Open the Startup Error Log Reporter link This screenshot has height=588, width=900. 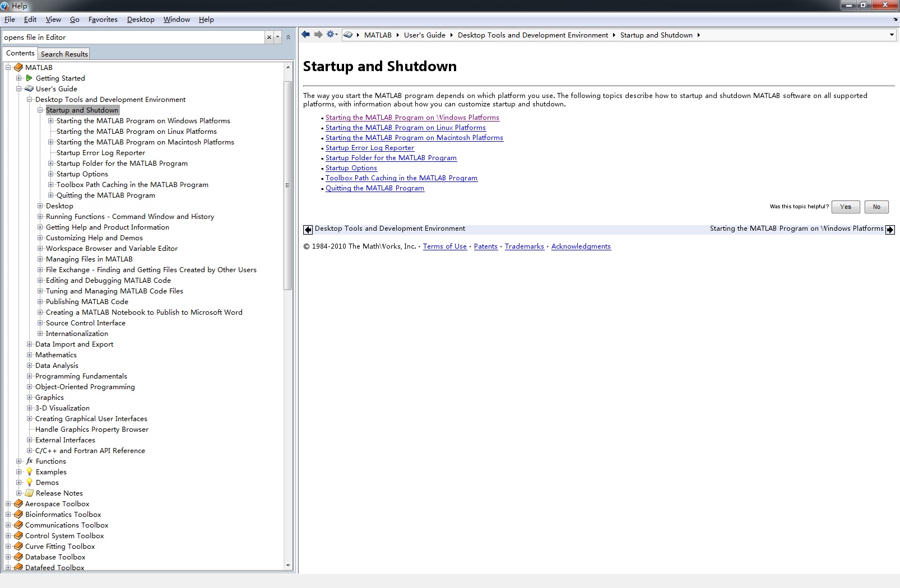370,148
